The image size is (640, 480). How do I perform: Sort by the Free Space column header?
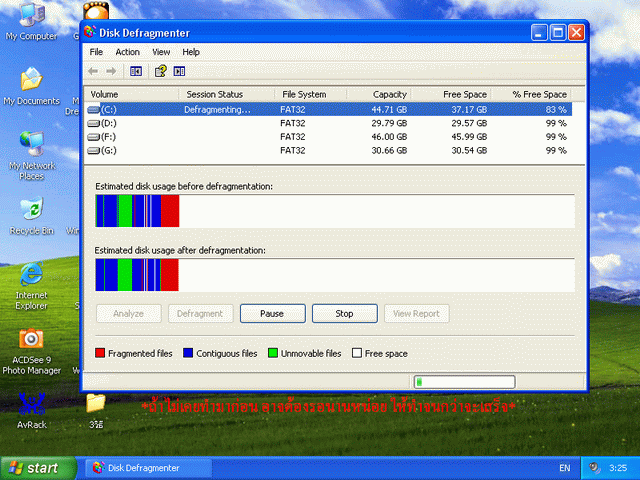(451, 94)
